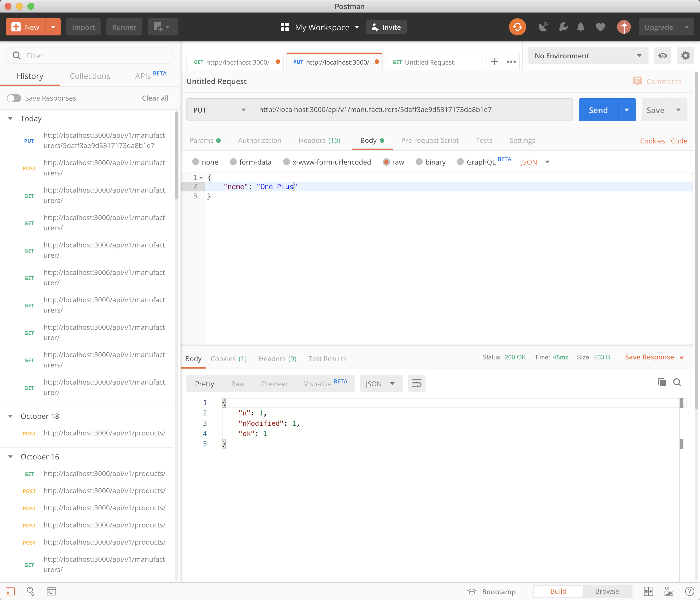This screenshot has width=700, height=600.
Task: Toggle word wrap icon in response toolbar
Action: pos(417,383)
